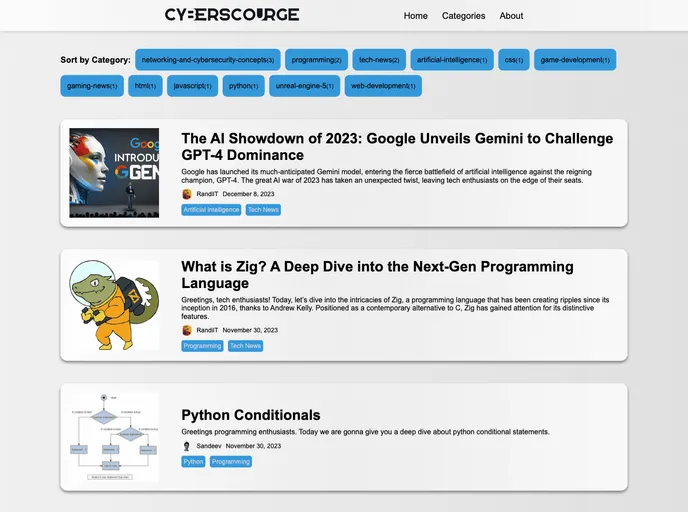Image resolution: width=688 pixels, height=512 pixels.
Task: Open Categories in navigation
Action: [x=463, y=16]
